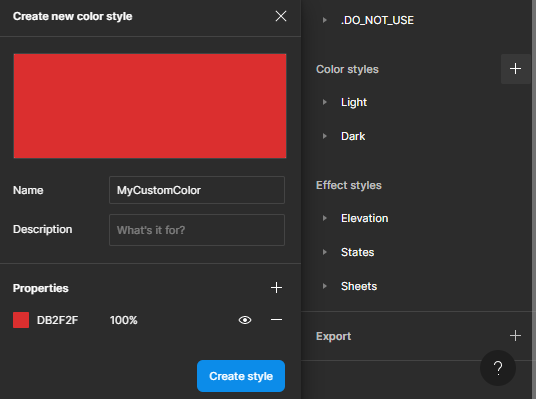Select the .DO_NOT_USE folder label

click(x=377, y=20)
